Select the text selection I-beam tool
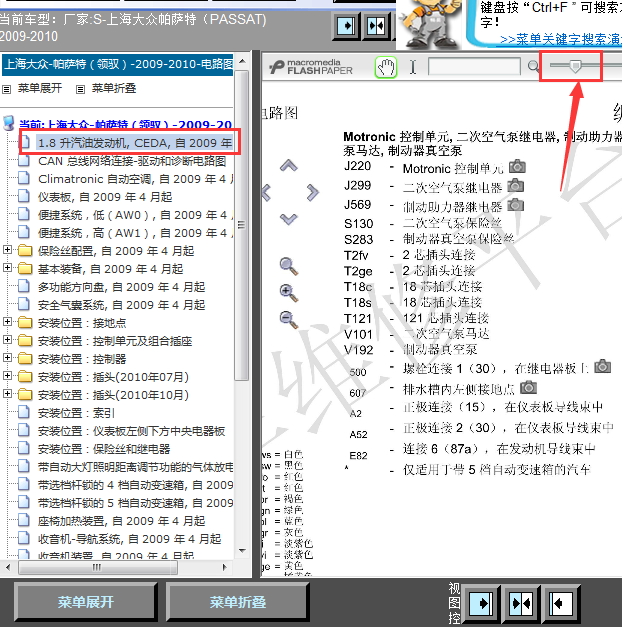The width and height of the screenshot is (622, 627). (413, 67)
